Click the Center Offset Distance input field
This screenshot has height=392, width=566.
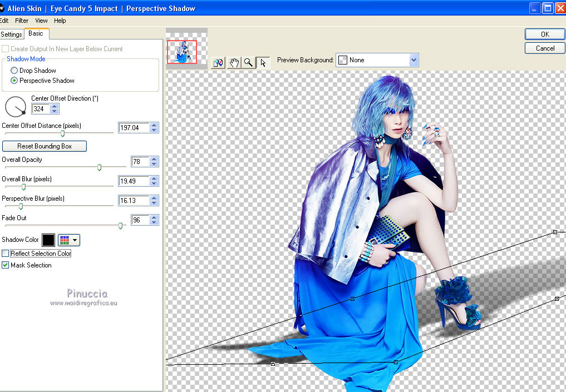[134, 128]
